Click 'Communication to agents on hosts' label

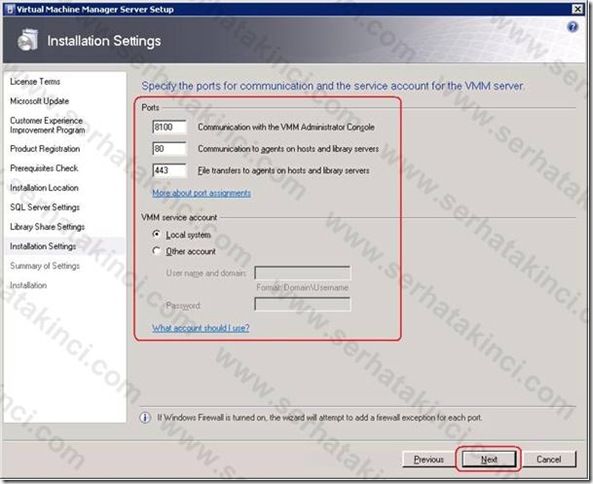(x=288, y=149)
